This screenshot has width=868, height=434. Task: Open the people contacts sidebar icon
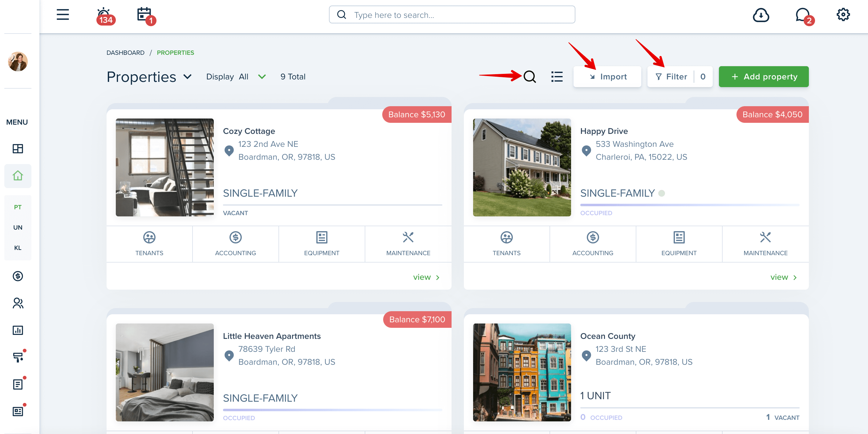click(x=18, y=303)
